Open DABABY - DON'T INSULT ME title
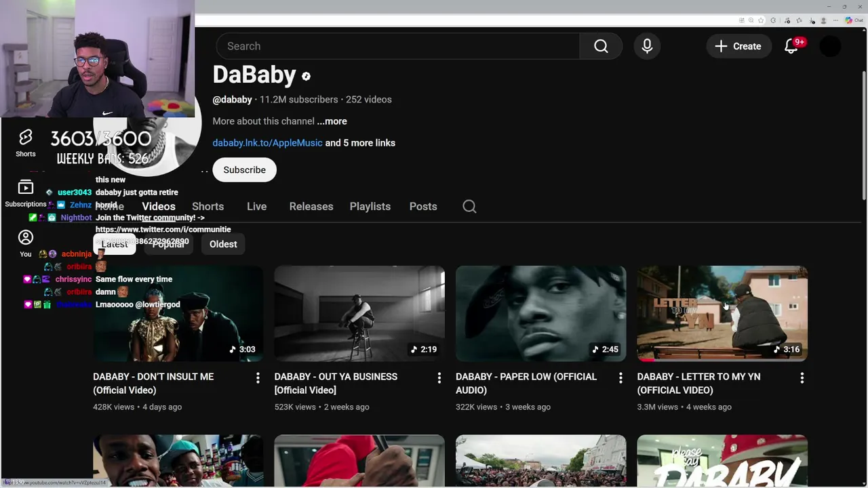 153,384
